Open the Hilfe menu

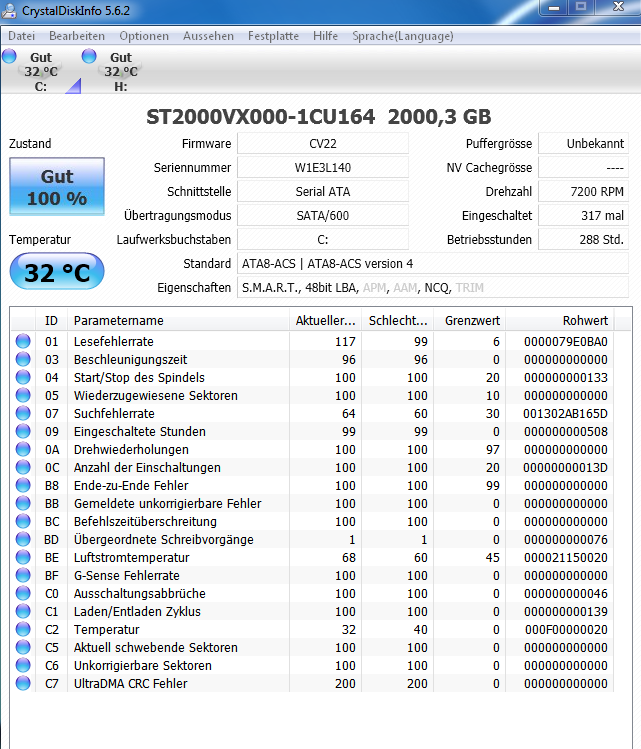click(325, 36)
